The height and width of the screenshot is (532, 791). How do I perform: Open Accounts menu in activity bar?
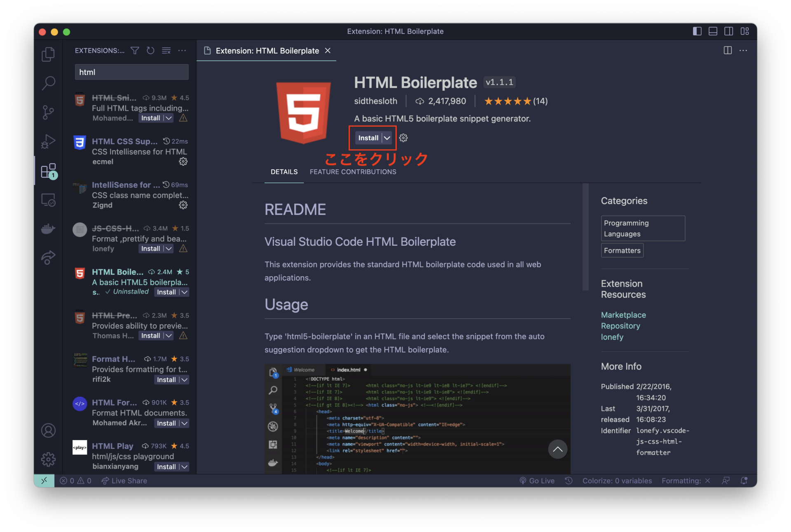[x=48, y=430]
